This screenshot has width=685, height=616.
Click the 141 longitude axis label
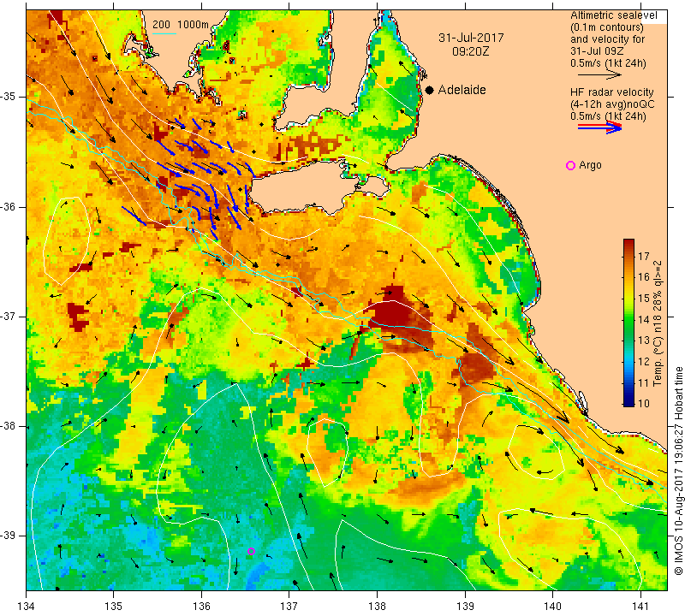pos(640,607)
